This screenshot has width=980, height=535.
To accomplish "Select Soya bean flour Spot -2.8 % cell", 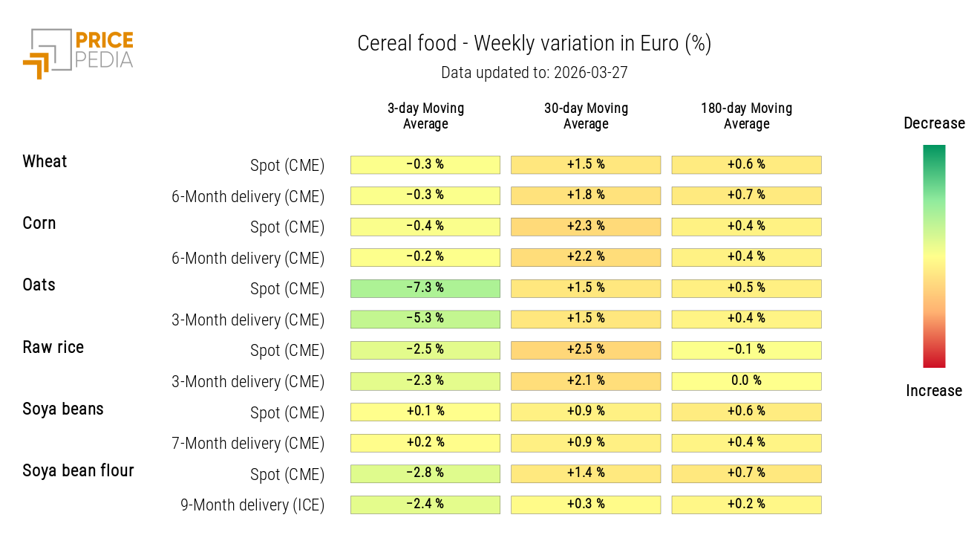I will 425,473.
